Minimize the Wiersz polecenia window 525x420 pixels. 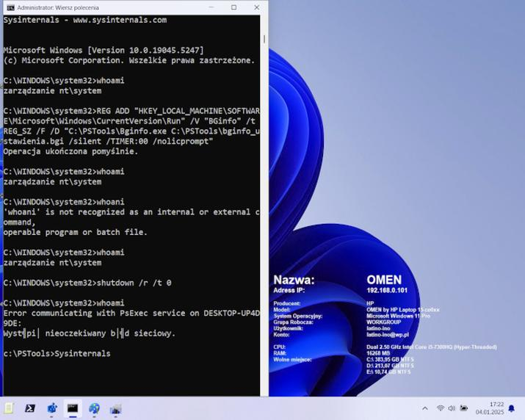pyautogui.click(x=211, y=7)
